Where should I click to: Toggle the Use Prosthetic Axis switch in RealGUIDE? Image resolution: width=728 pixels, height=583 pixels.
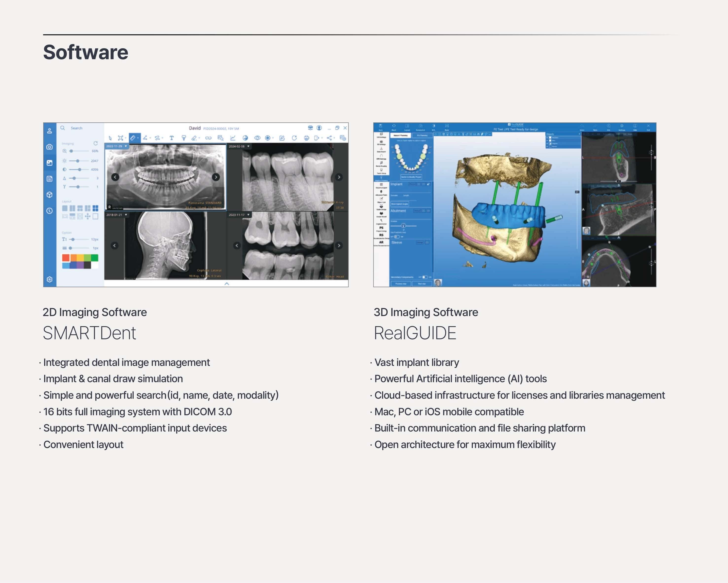(x=397, y=237)
